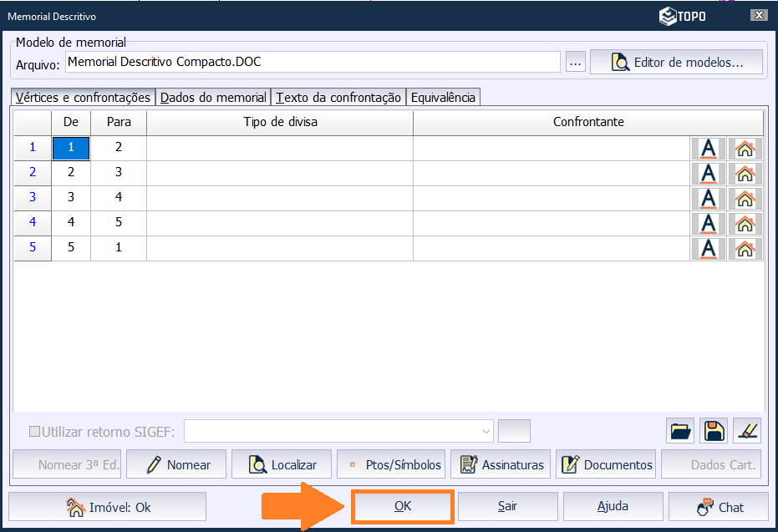Toggle 'Utilizar retorno SIGEF' checkbox
This screenshot has height=532, width=778.
point(35,432)
